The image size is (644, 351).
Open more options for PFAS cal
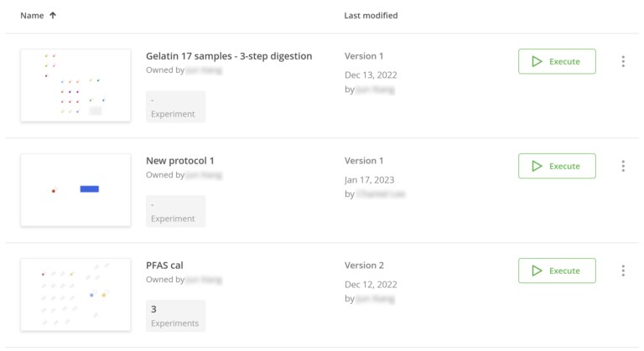623,271
